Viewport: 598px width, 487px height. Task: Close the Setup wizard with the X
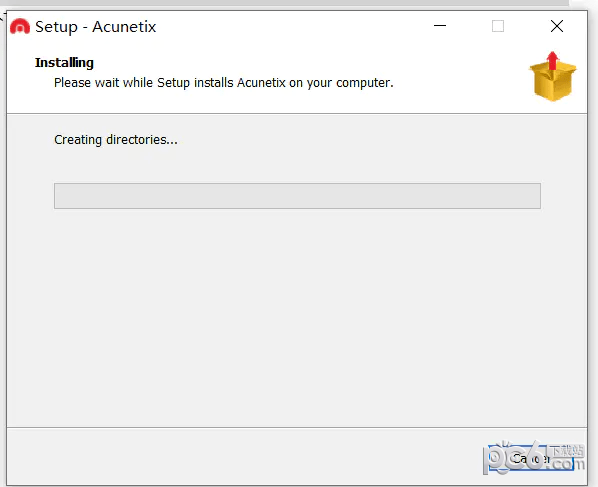point(557,26)
